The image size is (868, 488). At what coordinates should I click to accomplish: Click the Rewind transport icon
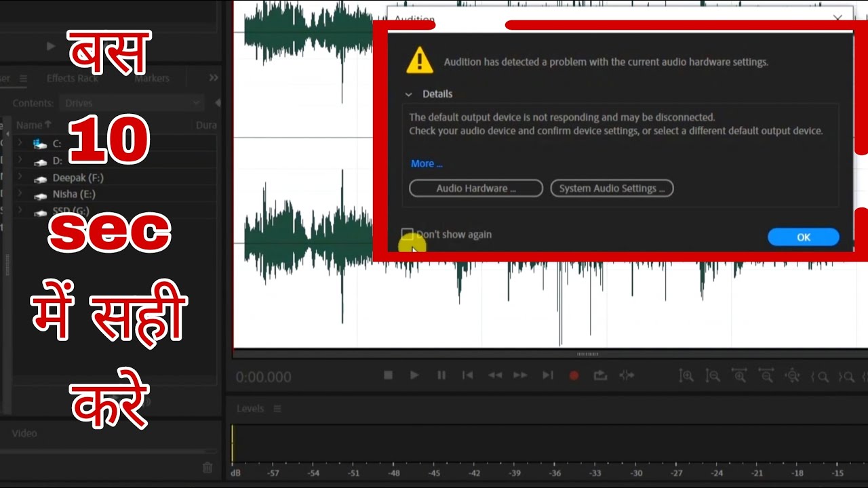[495, 375]
